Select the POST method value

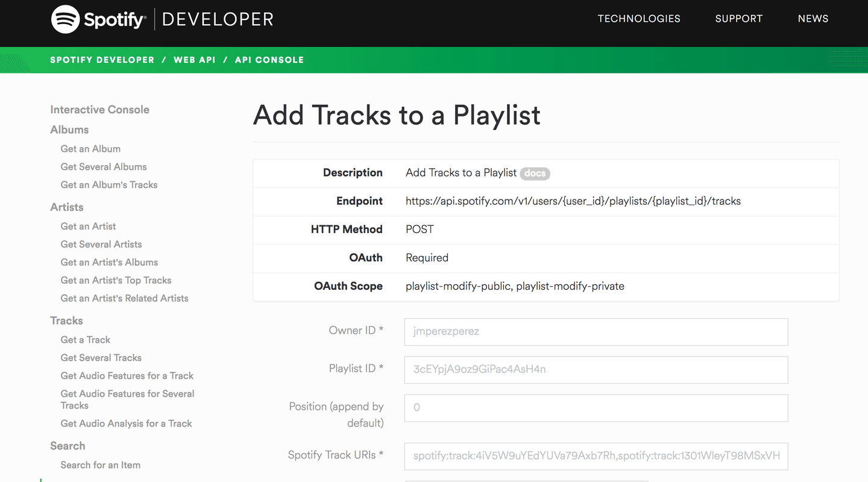click(x=420, y=230)
